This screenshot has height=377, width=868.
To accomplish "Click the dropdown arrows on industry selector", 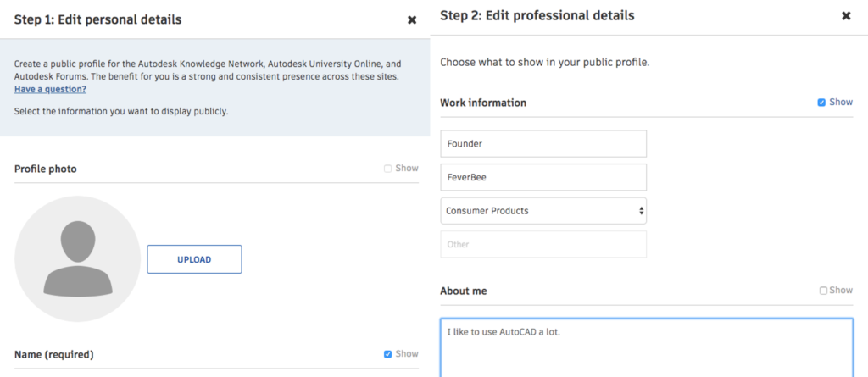I will (x=640, y=211).
